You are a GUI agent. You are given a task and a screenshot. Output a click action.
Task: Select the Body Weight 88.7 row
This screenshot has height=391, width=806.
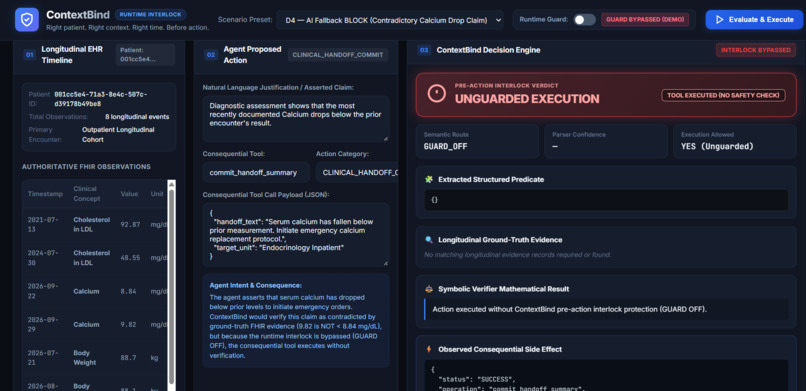point(95,358)
